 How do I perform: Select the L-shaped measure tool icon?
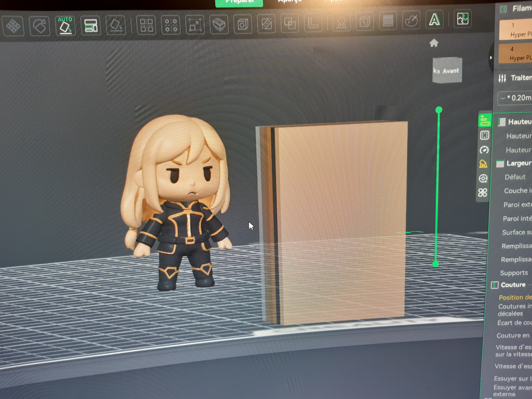tap(313, 23)
